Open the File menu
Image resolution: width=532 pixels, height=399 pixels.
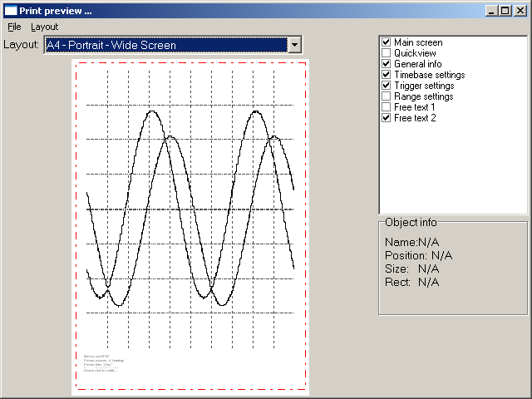tap(14, 27)
